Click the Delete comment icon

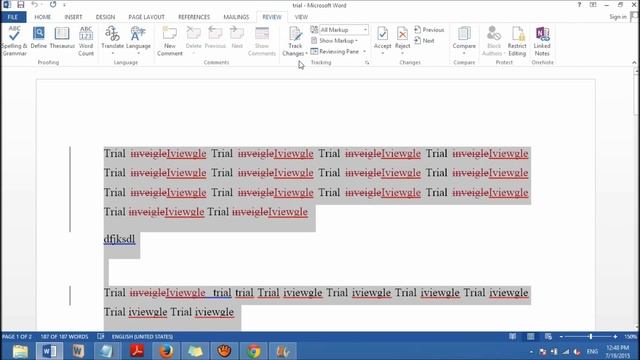tap(193, 33)
